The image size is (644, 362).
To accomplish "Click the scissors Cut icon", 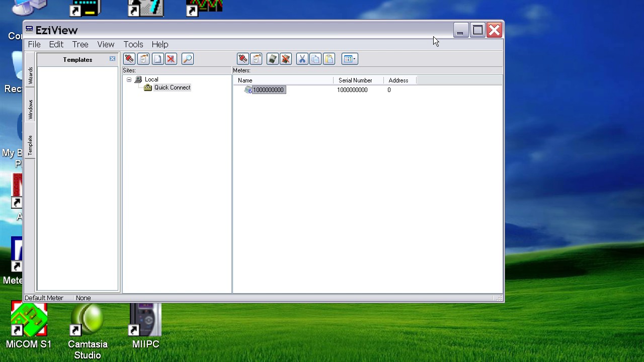I will pos(302,59).
